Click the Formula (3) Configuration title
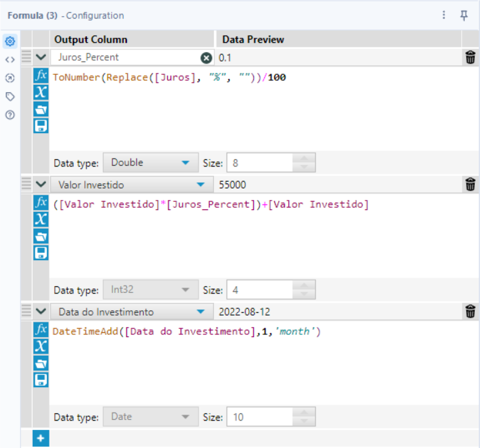480x448 pixels. click(x=66, y=15)
